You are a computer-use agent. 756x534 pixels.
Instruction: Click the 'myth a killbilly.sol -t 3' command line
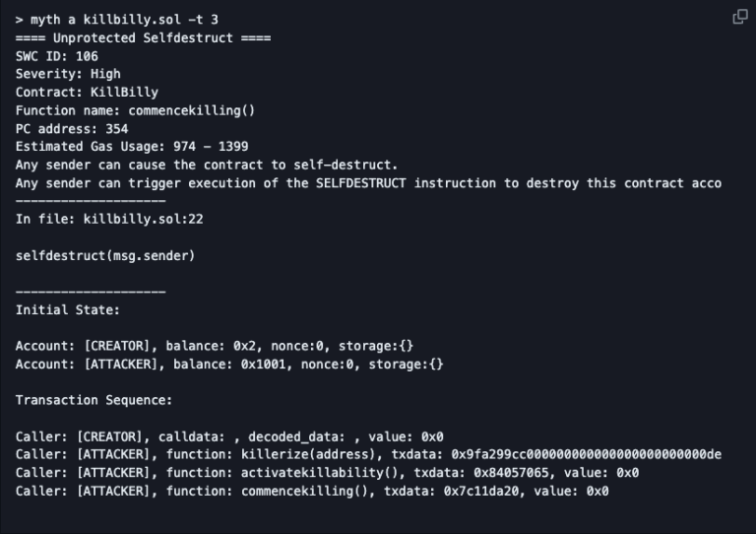tap(117, 20)
